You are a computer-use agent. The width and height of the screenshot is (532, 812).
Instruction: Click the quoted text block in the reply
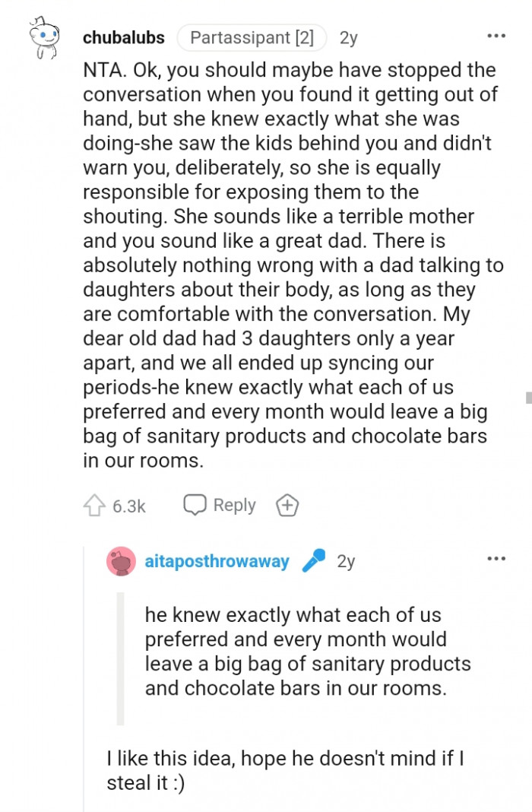point(307,652)
